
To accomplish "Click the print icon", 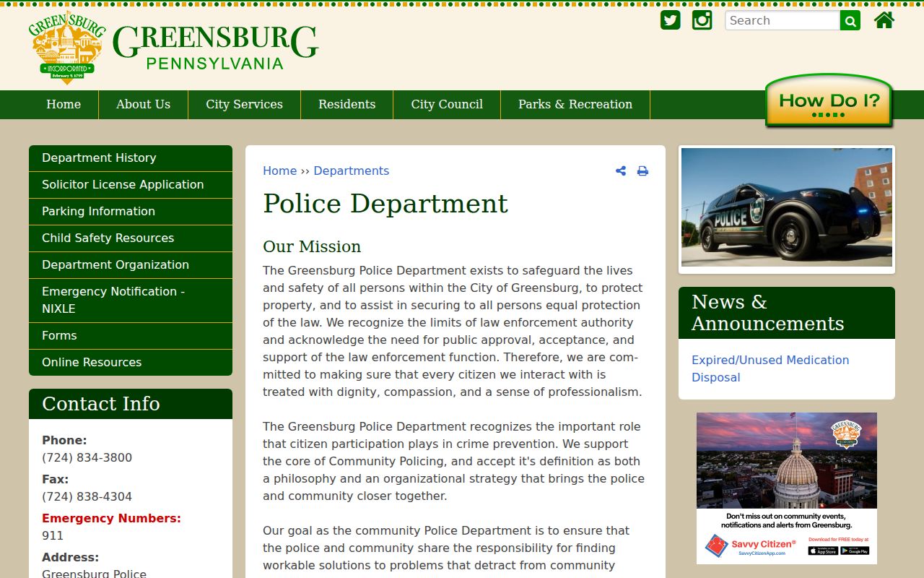I will click(642, 171).
